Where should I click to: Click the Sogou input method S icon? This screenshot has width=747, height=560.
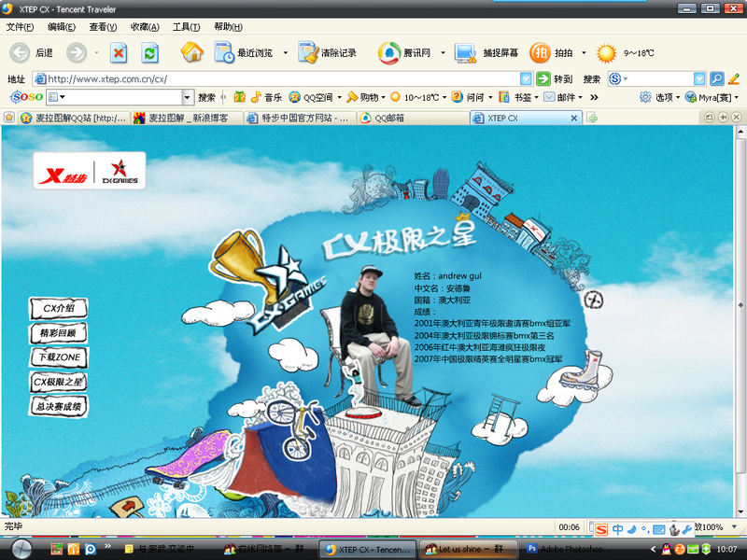(x=601, y=529)
